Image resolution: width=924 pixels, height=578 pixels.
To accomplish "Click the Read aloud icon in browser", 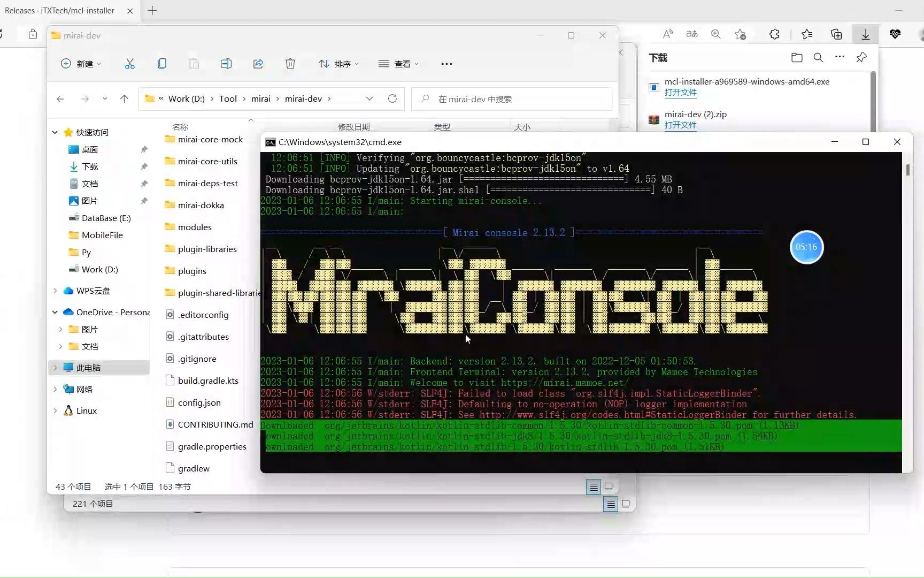I will pos(668,34).
